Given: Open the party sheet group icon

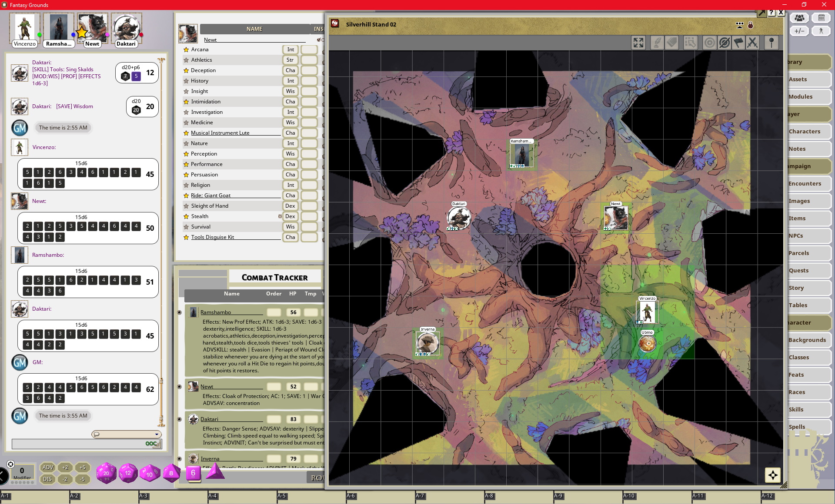Looking at the screenshot, I should pyautogui.click(x=799, y=18).
